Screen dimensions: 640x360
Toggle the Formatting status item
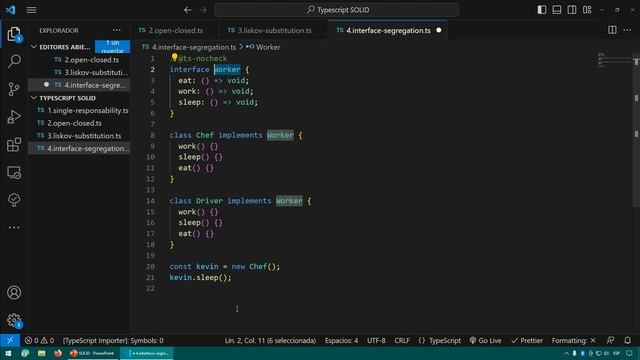coord(573,340)
